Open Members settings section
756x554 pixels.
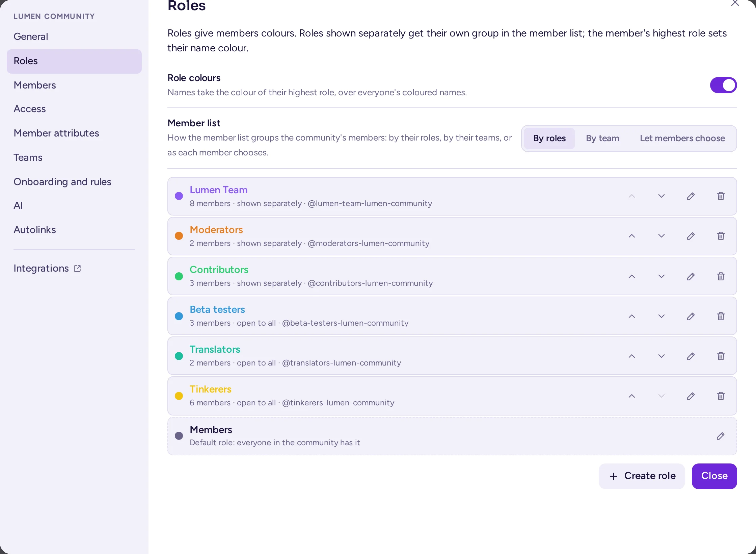[74, 85]
